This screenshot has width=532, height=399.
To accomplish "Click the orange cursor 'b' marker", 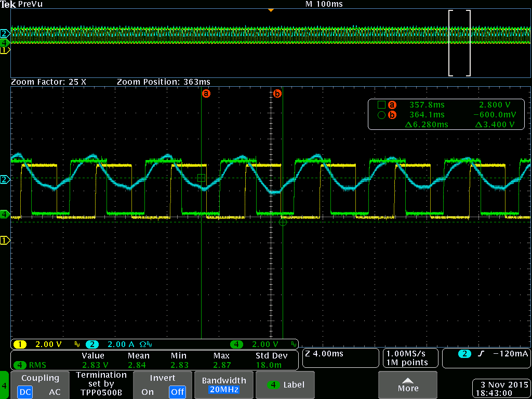I will [x=277, y=94].
